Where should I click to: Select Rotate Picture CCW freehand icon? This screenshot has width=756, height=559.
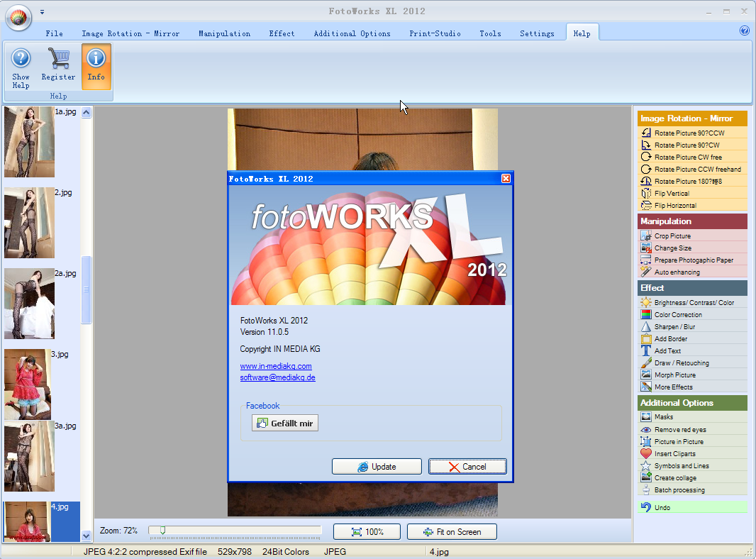coord(646,169)
